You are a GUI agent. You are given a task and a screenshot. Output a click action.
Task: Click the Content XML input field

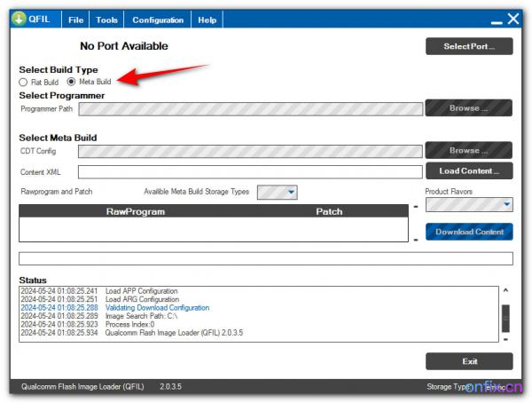[x=250, y=172]
